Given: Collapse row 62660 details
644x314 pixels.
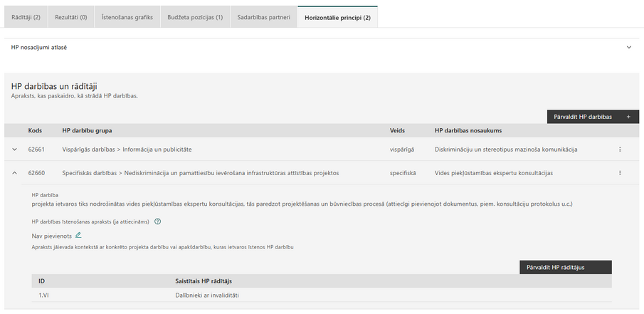Looking at the screenshot, I should coord(14,173).
